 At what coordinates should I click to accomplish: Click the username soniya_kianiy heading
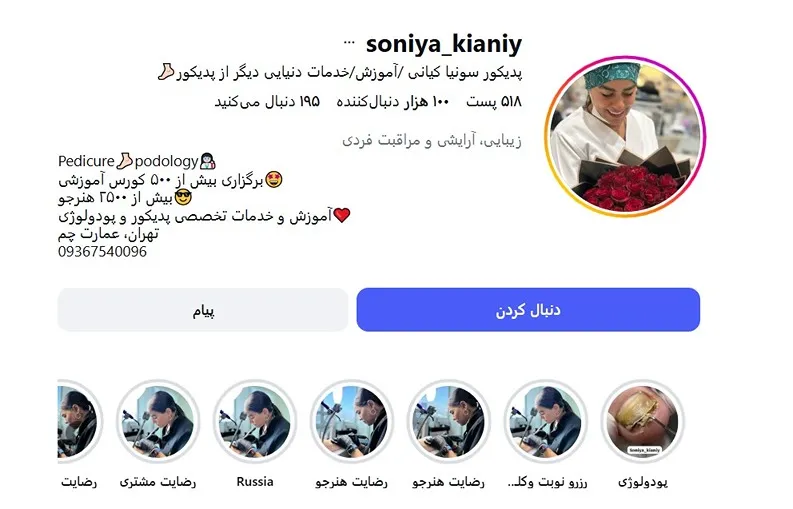point(444,44)
